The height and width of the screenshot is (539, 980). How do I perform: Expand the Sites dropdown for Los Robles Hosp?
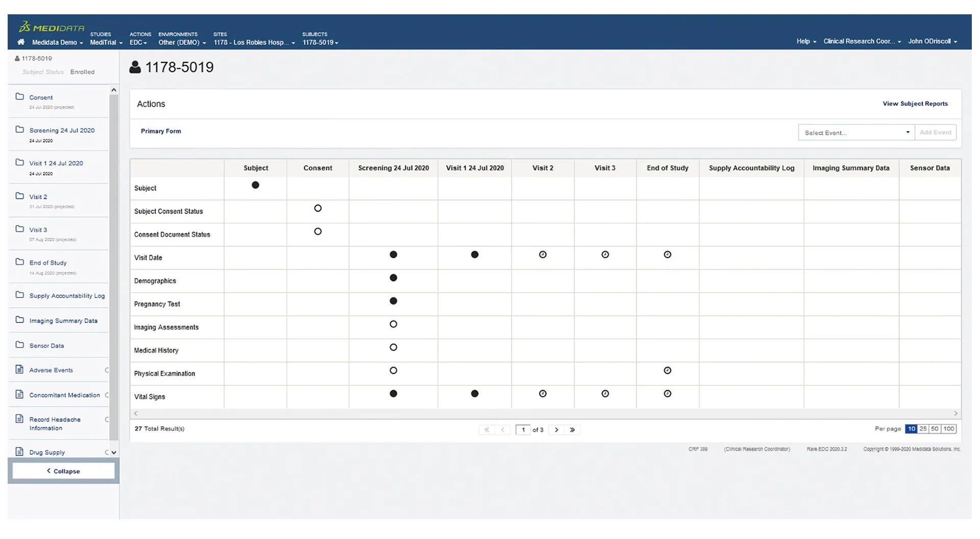pos(254,42)
